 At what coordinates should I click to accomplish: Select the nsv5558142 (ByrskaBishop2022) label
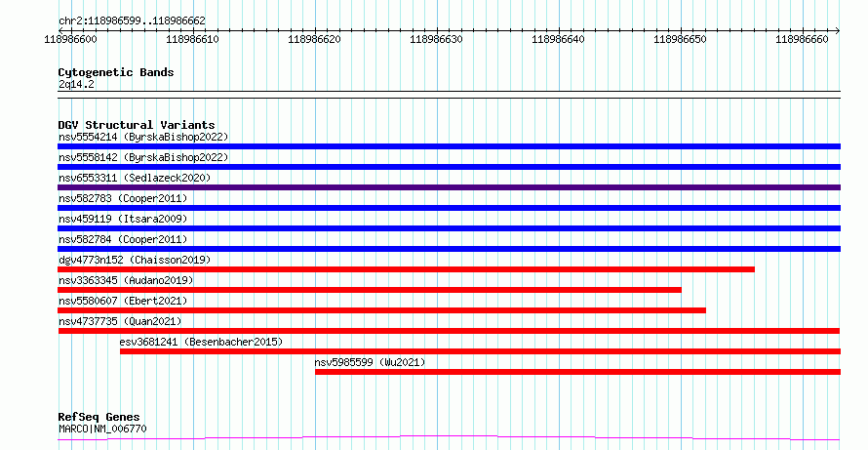[x=143, y=157]
